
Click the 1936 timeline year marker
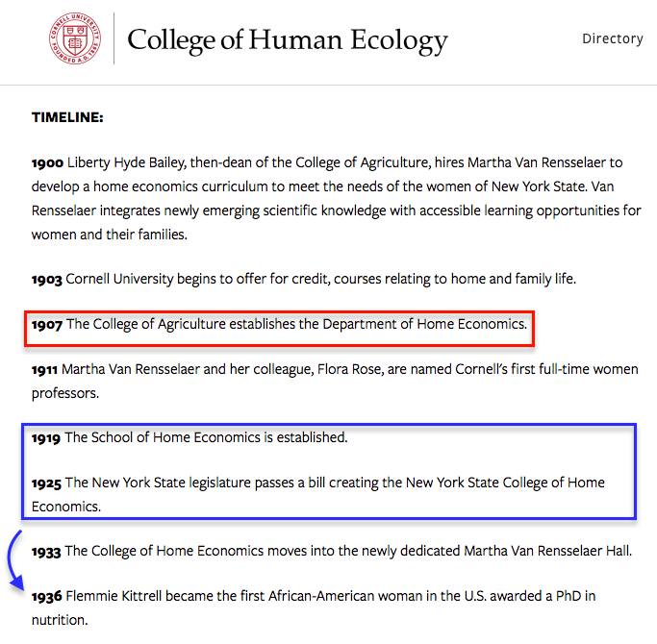tap(47, 596)
